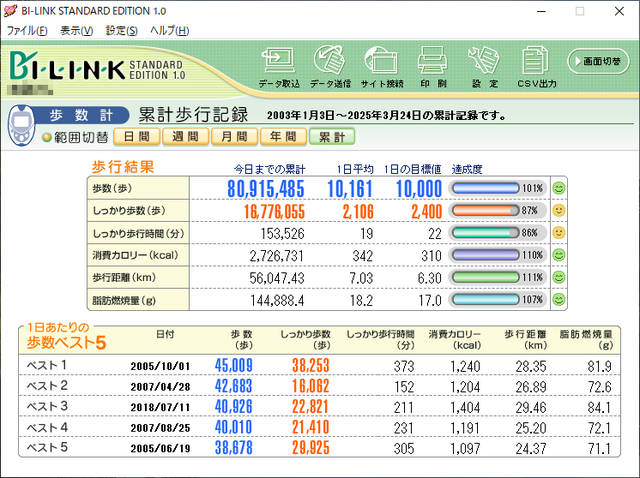Click the 101% steps achievement bar
The height and width of the screenshot is (478, 640).
486,188
